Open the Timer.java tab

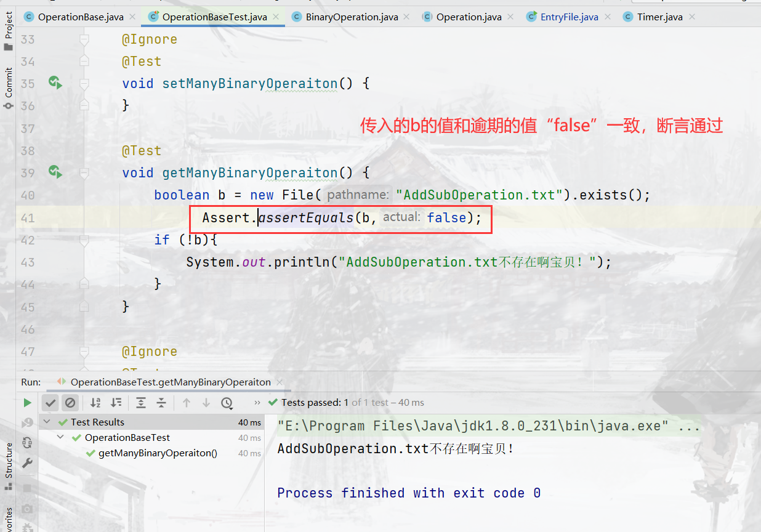(659, 17)
